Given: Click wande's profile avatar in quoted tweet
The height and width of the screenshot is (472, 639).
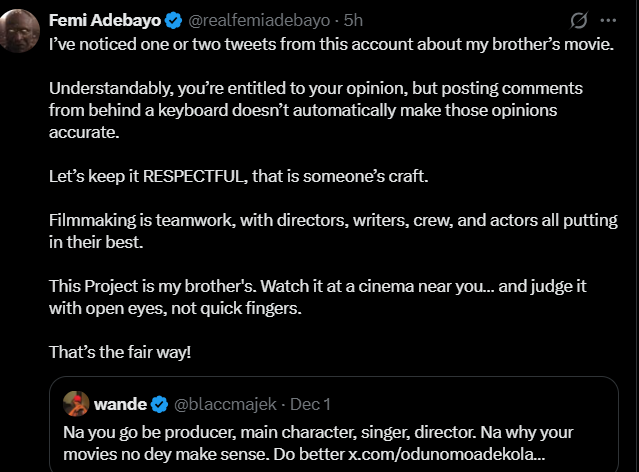Looking at the screenshot, I should [76, 404].
